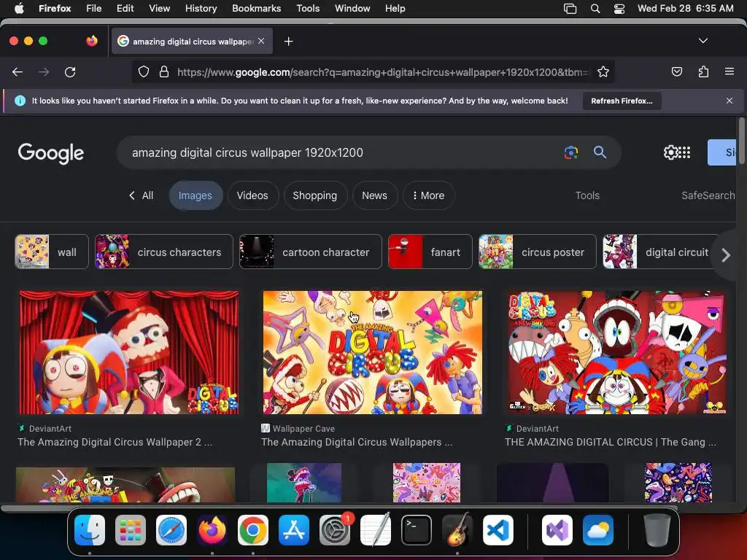Open Wallpaper Cave Digital Circus Wallpapers link
Image resolution: width=747 pixels, height=560 pixels.
(357, 442)
